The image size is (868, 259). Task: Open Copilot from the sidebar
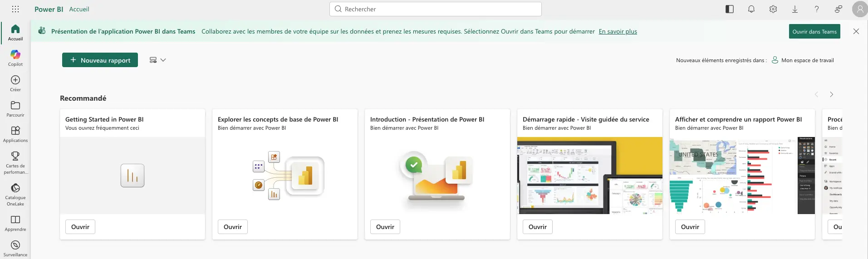tap(15, 58)
